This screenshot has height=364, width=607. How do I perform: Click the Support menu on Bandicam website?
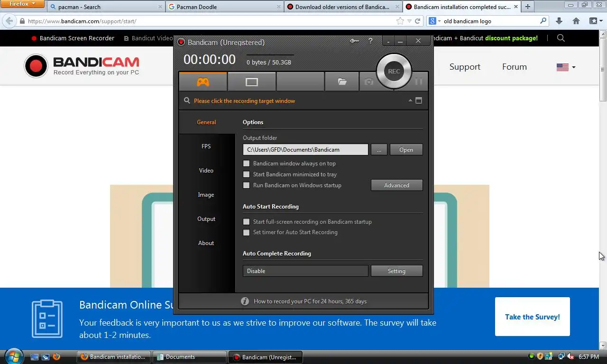click(x=465, y=67)
